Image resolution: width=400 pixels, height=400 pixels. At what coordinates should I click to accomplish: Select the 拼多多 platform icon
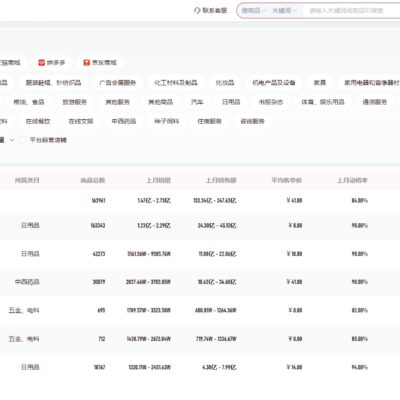[x=41, y=63]
